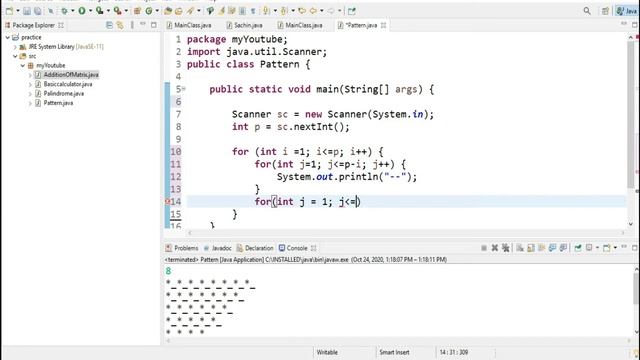Screen dimensions: 640x360
Task: Click the 14 : 31 : 309 cursor position
Action: point(453,352)
